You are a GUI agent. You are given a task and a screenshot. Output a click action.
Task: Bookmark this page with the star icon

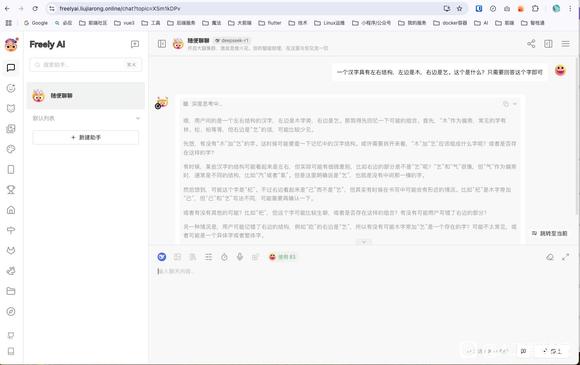click(459, 8)
